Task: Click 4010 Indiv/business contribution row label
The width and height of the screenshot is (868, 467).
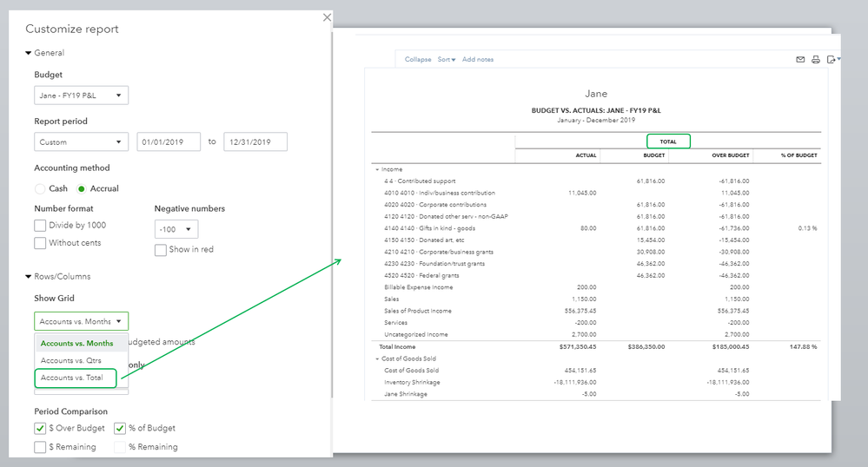Action: click(x=440, y=193)
